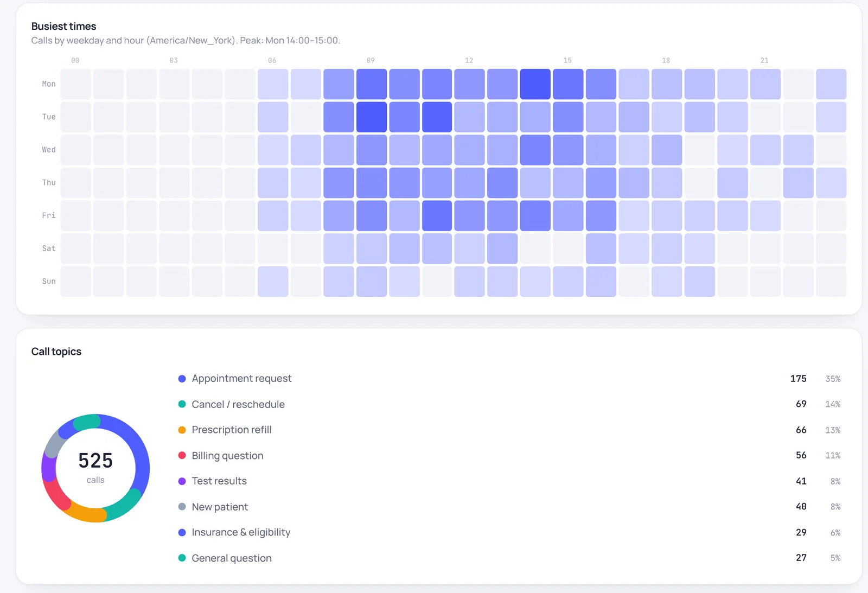Click the gray segment of the donut chart
Image resolution: width=868 pixels, height=593 pixels.
point(54,444)
